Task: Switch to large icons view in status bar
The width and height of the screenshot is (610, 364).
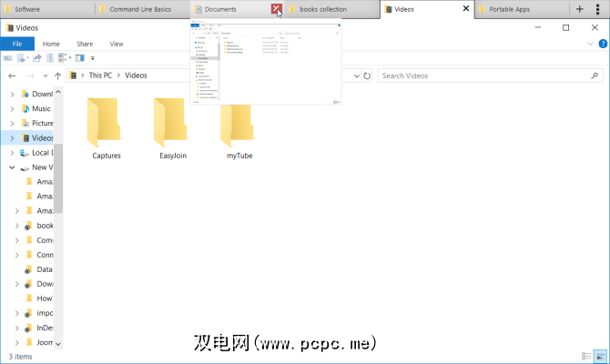Action: pos(600,356)
